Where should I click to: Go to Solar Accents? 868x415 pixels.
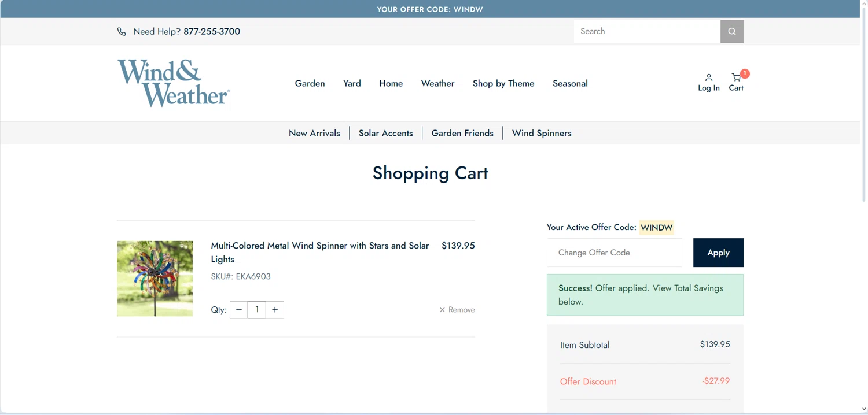tap(386, 133)
